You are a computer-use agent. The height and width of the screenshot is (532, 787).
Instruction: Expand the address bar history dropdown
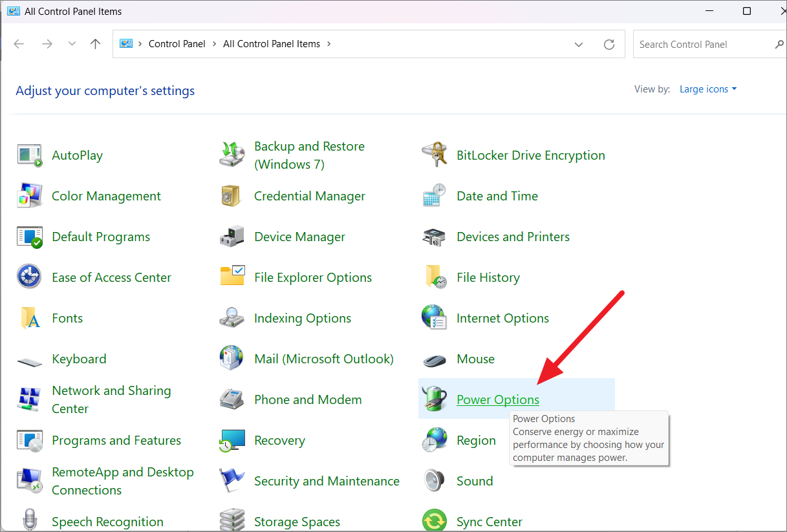578,45
